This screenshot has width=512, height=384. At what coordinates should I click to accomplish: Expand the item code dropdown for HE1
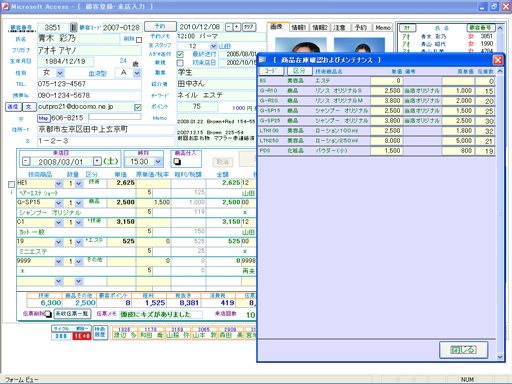(58, 184)
